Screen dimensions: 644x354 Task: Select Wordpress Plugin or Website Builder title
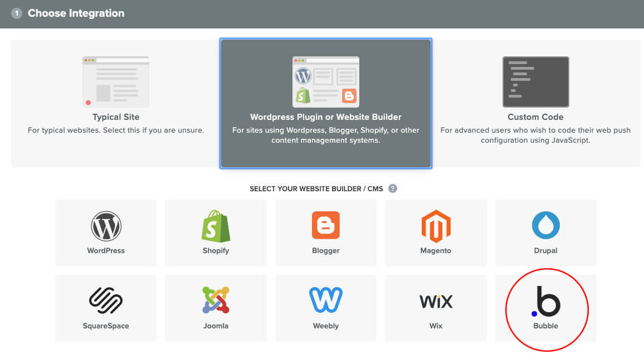coord(326,117)
